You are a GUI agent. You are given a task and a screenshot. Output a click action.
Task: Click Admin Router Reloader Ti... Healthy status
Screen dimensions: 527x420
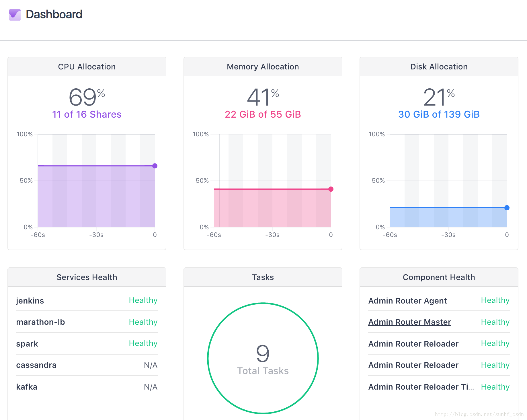(495, 387)
